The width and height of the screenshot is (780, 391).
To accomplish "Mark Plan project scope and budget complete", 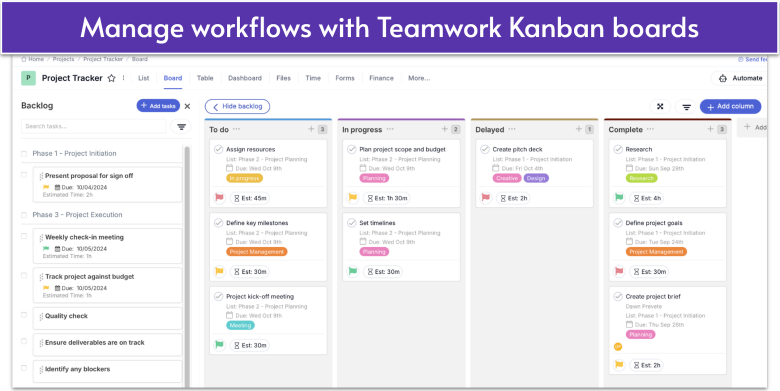I will 352,149.
